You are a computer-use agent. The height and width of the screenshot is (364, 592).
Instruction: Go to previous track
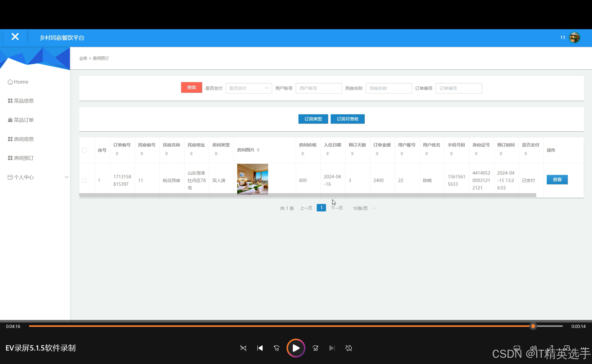[260, 348]
